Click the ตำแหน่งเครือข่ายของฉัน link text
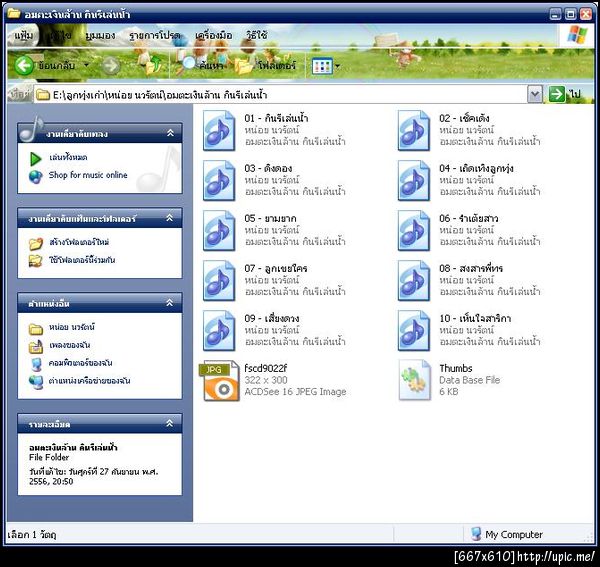This screenshot has height=567, width=600. (x=90, y=381)
